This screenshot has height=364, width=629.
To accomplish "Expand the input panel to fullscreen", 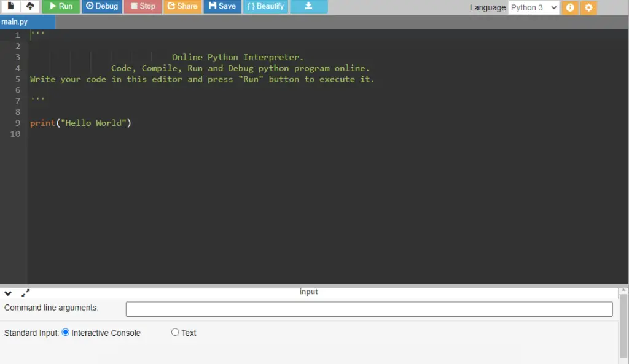I will pos(25,293).
